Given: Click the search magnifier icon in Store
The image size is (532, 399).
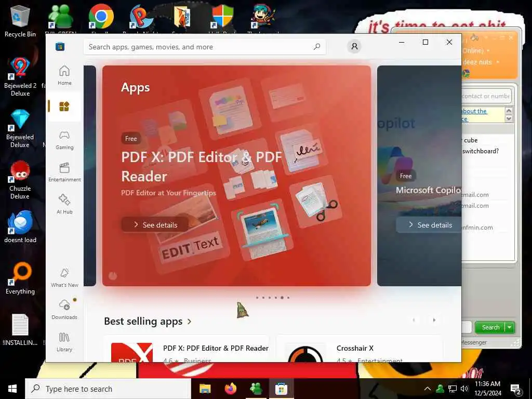Looking at the screenshot, I should point(316,46).
